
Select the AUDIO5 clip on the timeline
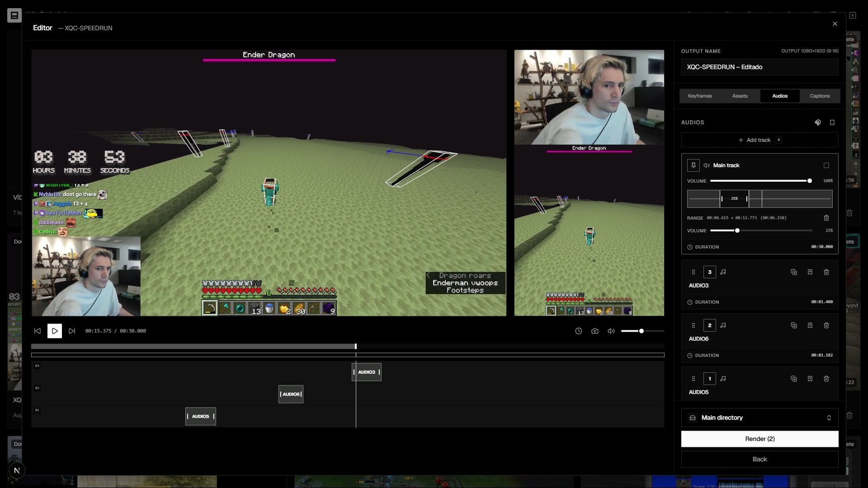click(201, 417)
